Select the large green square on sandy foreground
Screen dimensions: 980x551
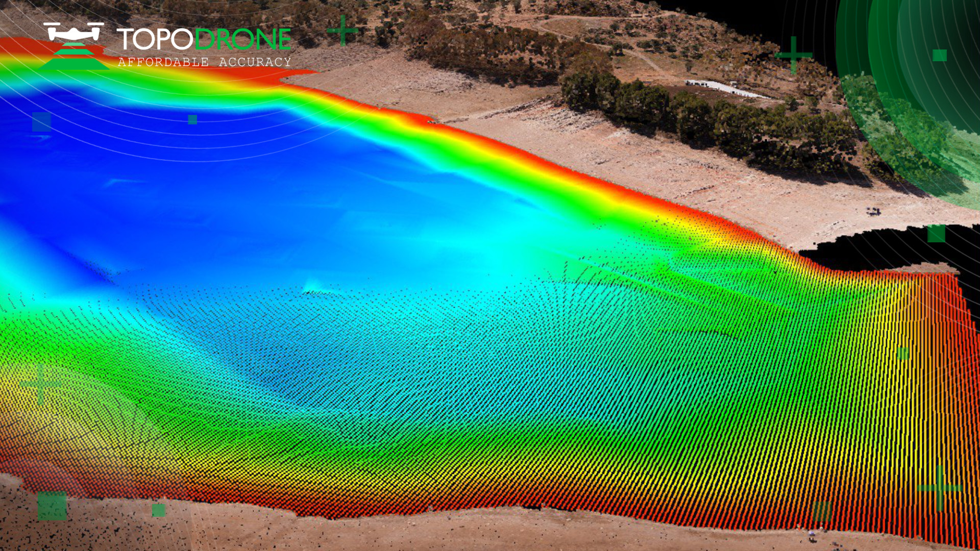point(52,506)
